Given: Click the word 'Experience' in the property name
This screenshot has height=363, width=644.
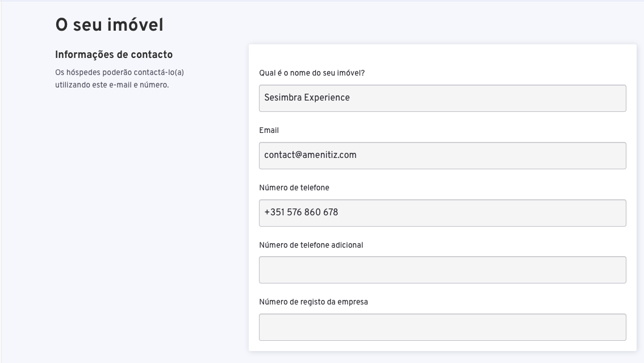Looking at the screenshot, I should pyautogui.click(x=327, y=98).
